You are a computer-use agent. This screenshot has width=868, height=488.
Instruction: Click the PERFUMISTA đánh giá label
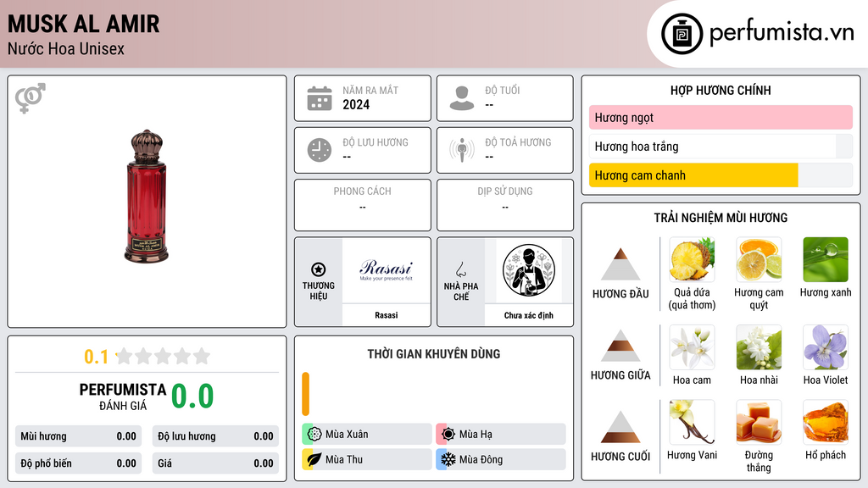tap(123, 396)
